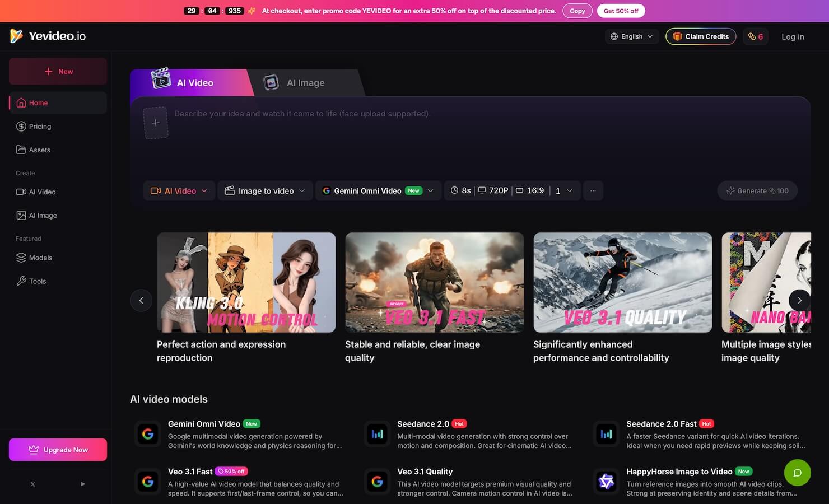Open Tools in the sidebar
829x504 pixels.
coord(58,281)
